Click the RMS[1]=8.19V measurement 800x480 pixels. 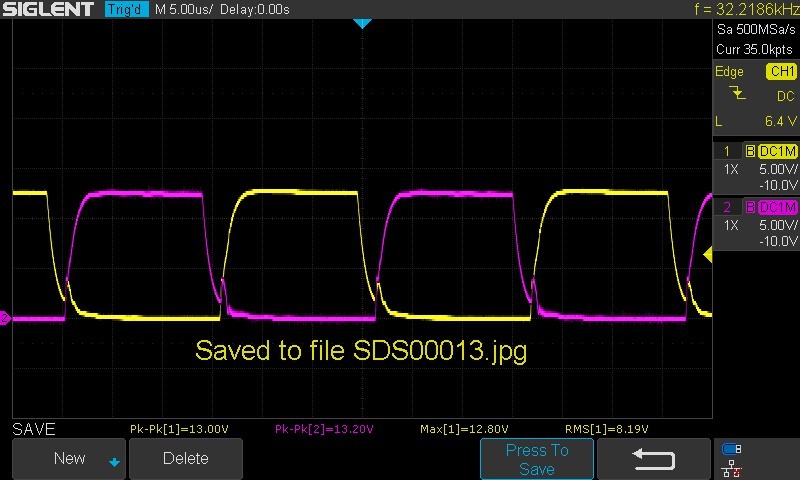pos(607,429)
